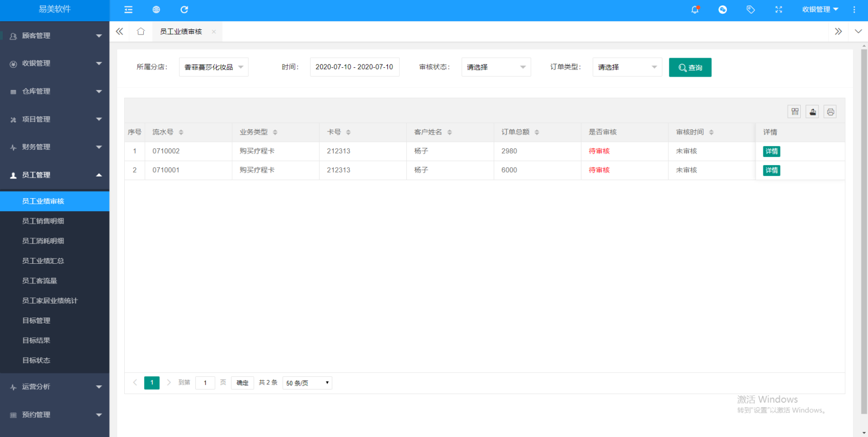Select 员工业绩审核 in sidebar
This screenshot has height=437, width=868.
[55, 201]
